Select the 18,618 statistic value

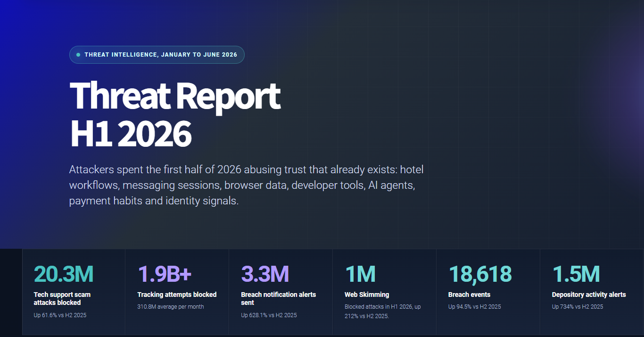coord(480,274)
